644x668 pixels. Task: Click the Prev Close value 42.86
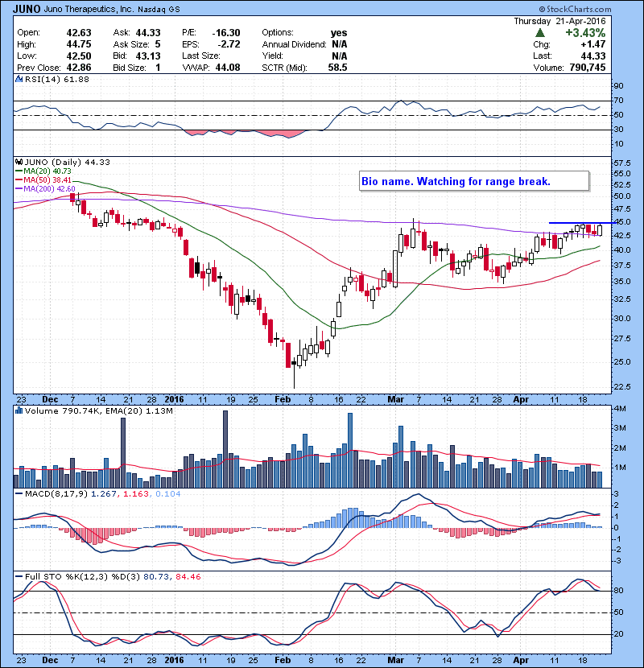[x=79, y=68]
